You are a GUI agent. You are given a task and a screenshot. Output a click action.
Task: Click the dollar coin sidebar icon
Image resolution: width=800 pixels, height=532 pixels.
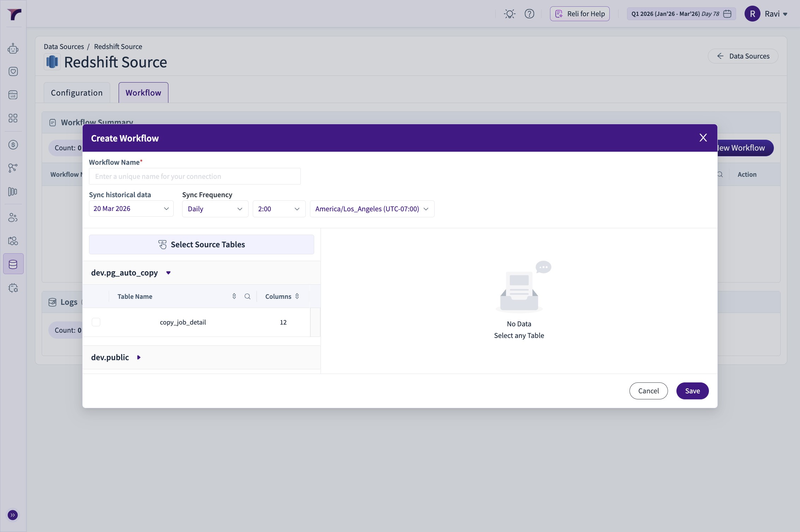coord(13,145)
